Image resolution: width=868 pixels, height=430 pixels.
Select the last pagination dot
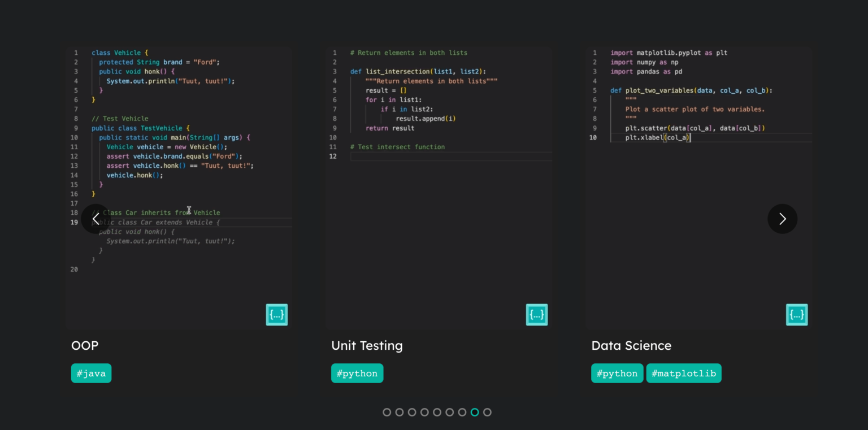tap(487, 412)
